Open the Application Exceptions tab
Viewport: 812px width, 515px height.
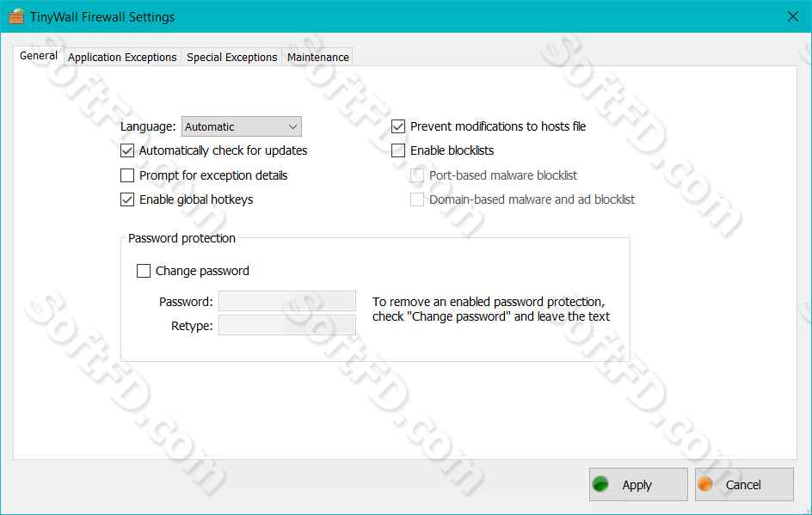pyautogui.click(x=122, y=57)
